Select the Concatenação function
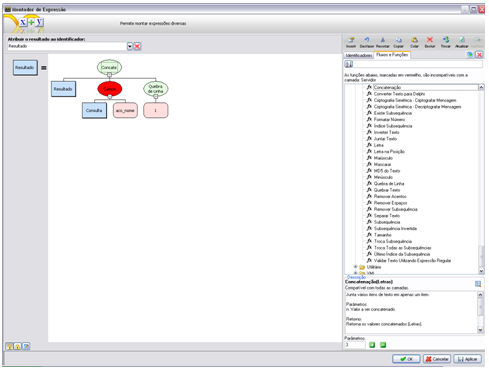The image size is (489, 368). pos(387,87)
